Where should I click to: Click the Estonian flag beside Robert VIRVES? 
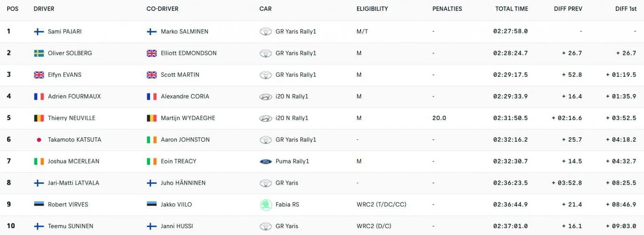click(x=39, y=204)
